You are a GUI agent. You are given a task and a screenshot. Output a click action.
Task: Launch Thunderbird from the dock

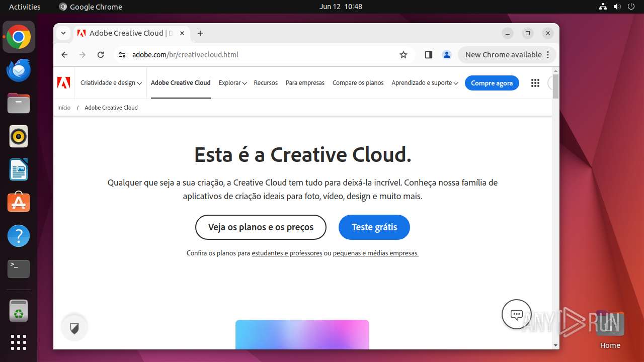(19, 70)
